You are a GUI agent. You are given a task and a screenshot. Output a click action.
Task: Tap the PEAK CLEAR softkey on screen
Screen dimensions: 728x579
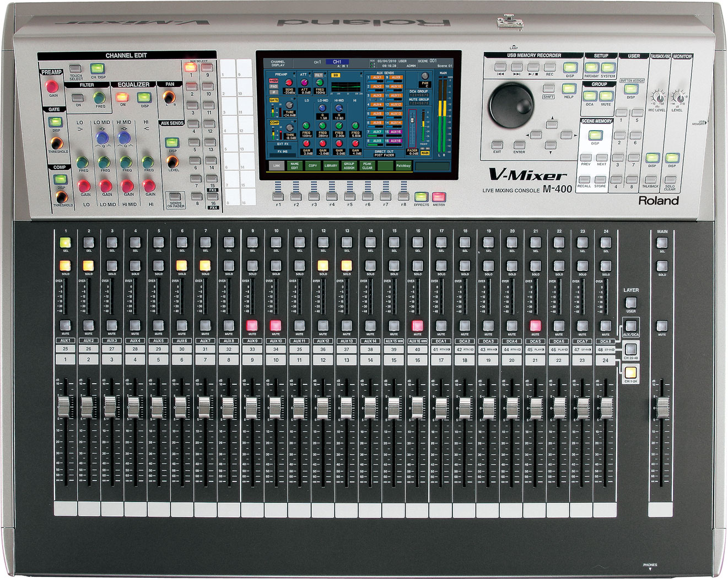pos(367,165)
